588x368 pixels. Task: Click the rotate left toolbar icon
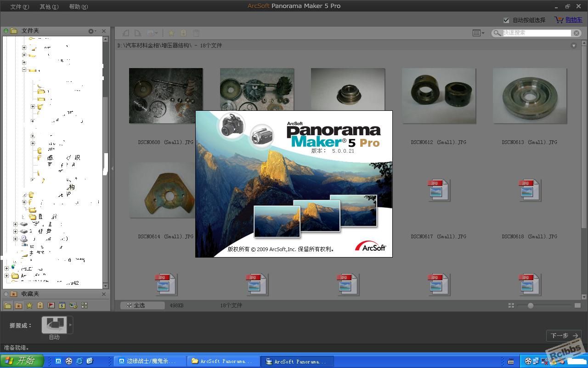pyautogui.click(x=125, y=33)
